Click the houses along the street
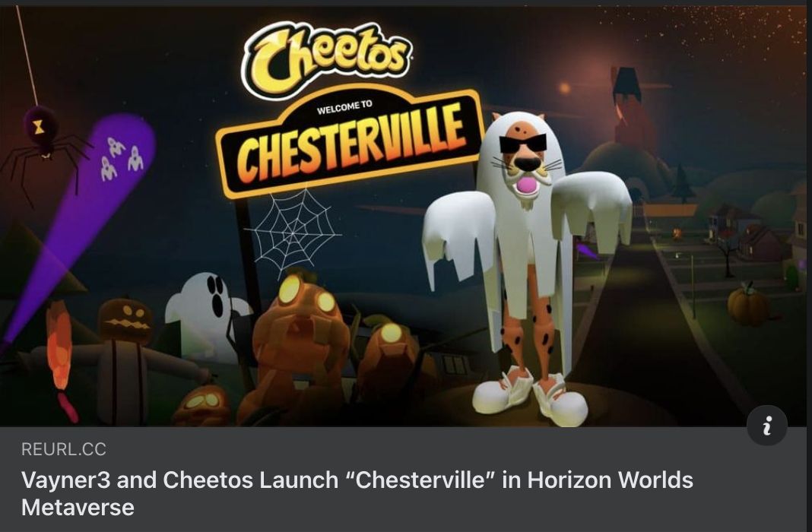Viewport: 812px width, 532px height. (x=746, y=233)
